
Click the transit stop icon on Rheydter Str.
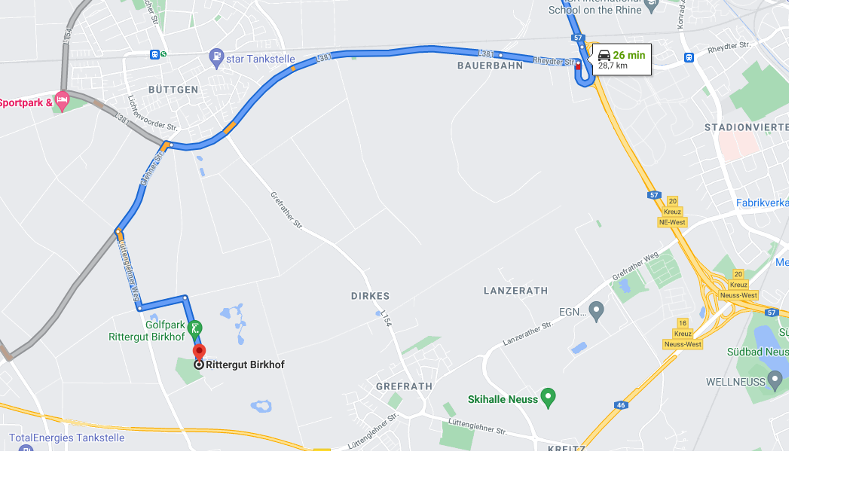pyautogui.click(x=689, y=57)
